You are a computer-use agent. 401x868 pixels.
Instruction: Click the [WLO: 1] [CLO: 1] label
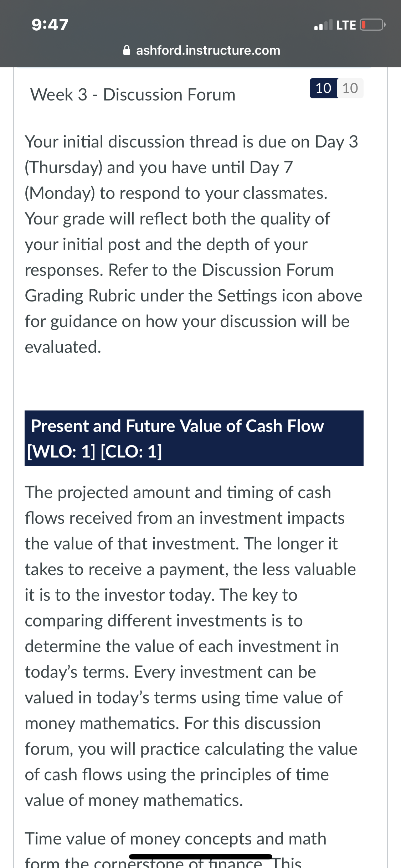click(x=95, y=451)
